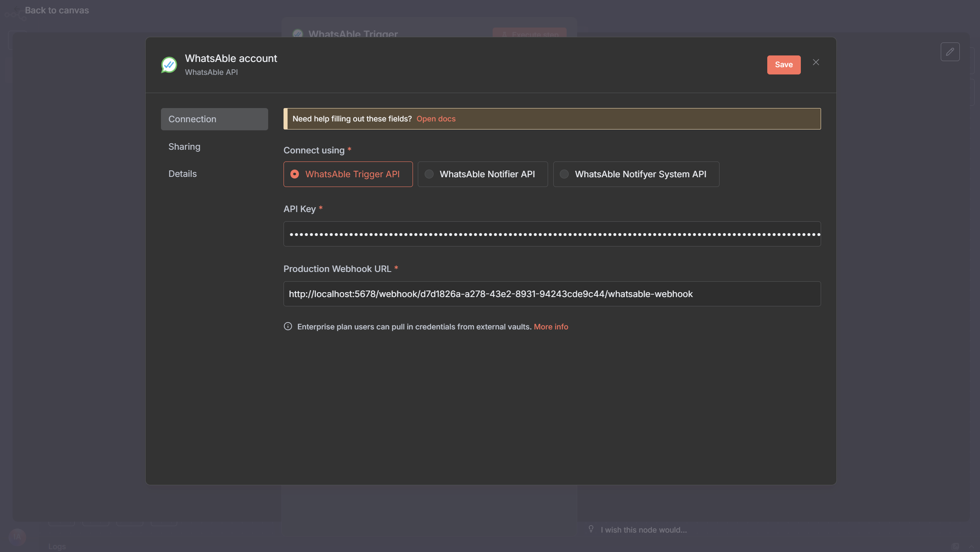Click the 'I wish this node would...' feedback text
Image resolution: width=980 pixels, height=552 pixels.
click(x=643, y=530)
